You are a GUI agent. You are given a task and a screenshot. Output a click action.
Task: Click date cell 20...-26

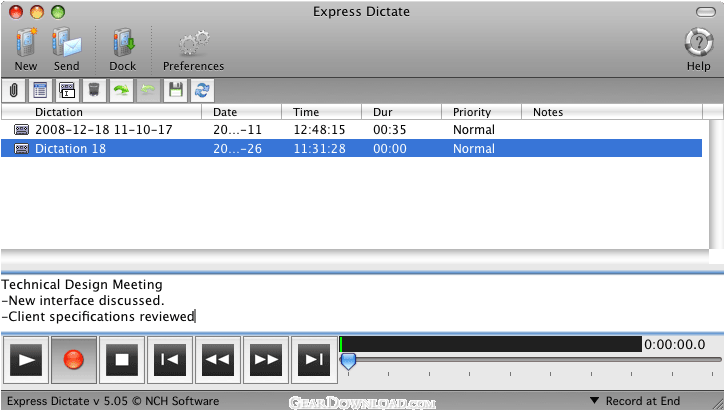point(238,149)
